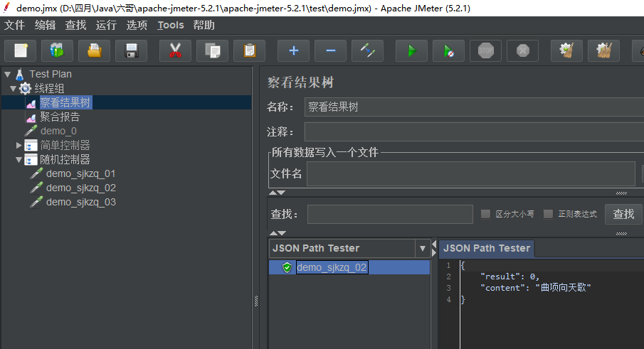
Task: Start the test with green play icon
Action: 411,51
